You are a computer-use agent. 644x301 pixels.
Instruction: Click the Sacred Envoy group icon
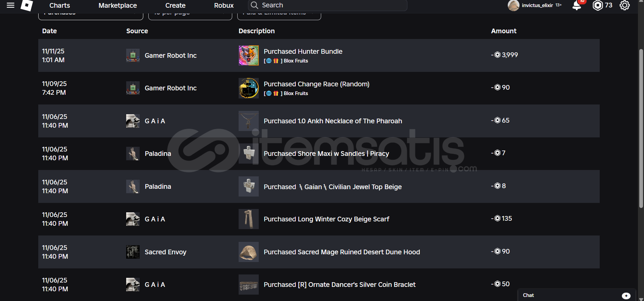(133, 252)
